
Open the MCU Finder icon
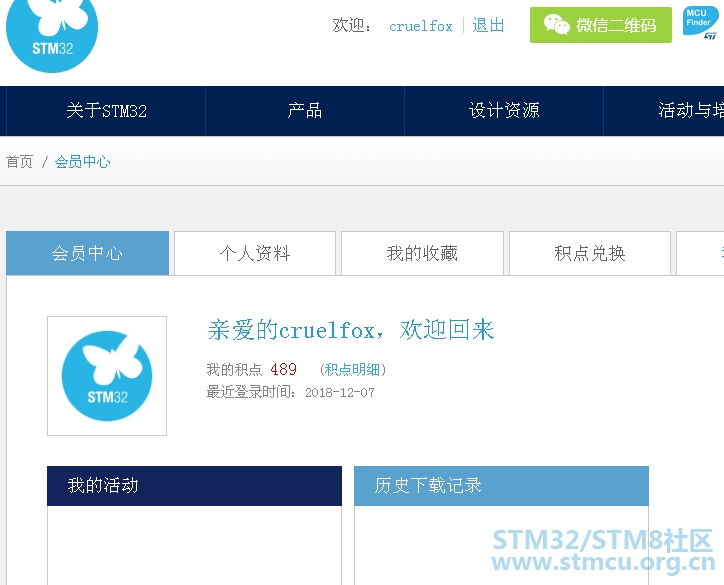(700, 23)
